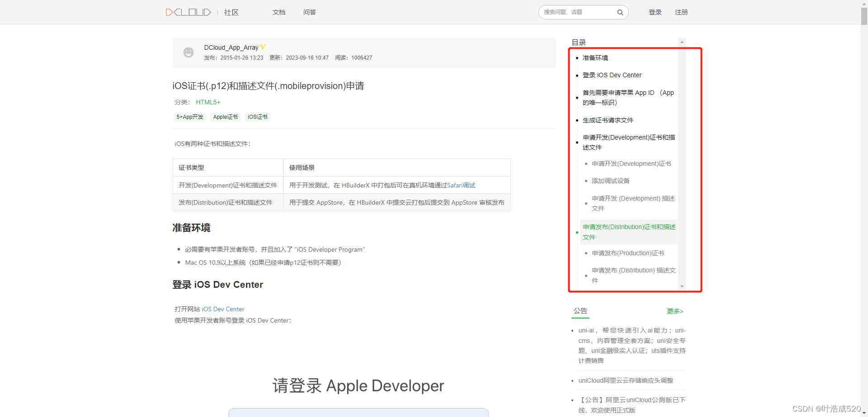Open the 问答 menu item
Image resolution: width=868 pixels, height=417 pixels.
(x=310, y=12)
